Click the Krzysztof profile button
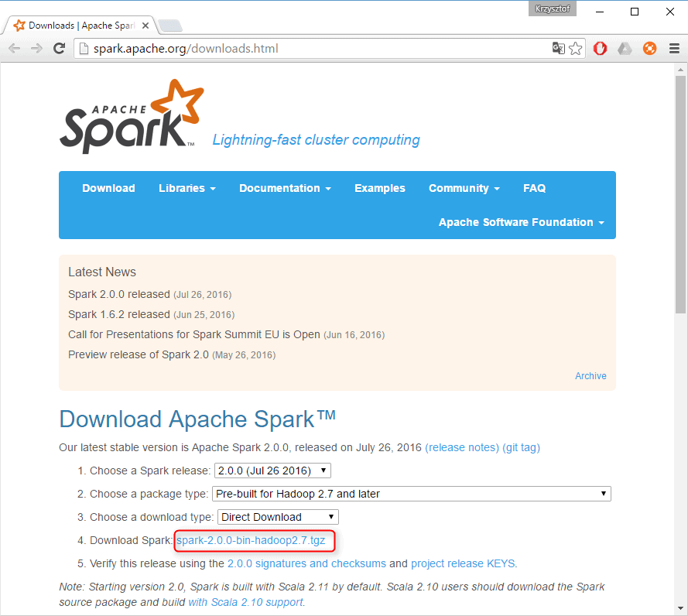This screenshot has height=616, width=688. click(x=553, y=9)
